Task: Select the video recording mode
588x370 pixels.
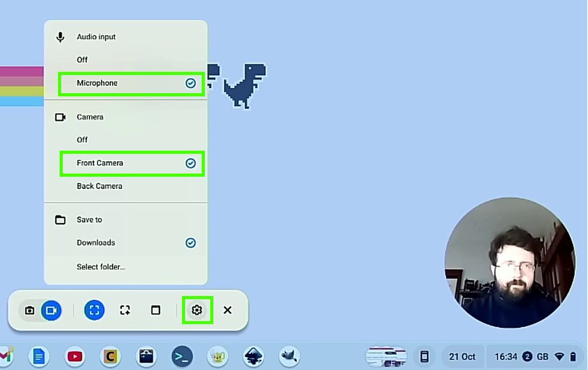Action: pyautogui.click(x=52, y=310)
